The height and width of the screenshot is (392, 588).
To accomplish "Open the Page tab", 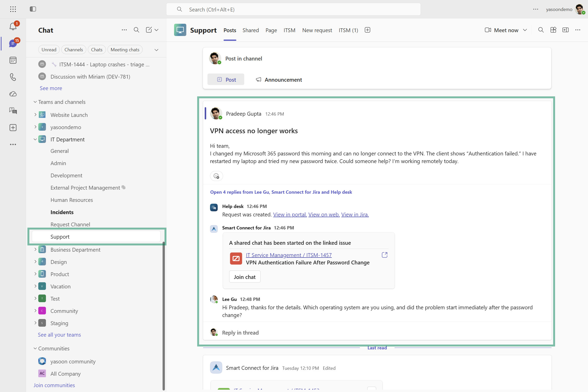I will pyautogui.click(x=271, y=30).
